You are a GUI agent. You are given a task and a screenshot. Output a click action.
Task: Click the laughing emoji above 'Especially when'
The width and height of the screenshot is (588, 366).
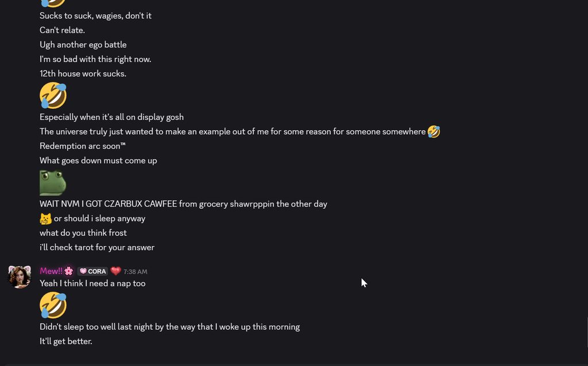pos(53,95)
